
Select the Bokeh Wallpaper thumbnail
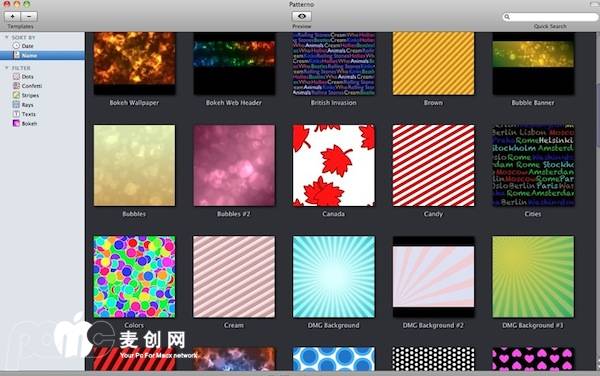(x=134, y=63)
